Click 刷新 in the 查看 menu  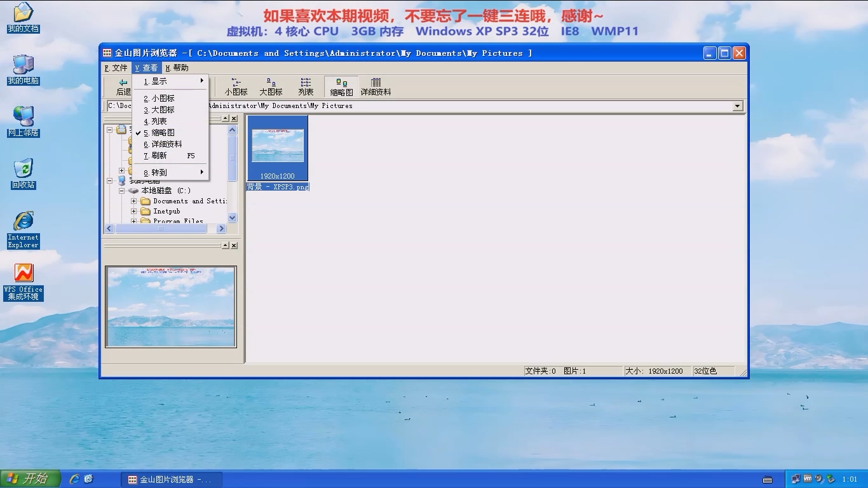tap(170, 156)
